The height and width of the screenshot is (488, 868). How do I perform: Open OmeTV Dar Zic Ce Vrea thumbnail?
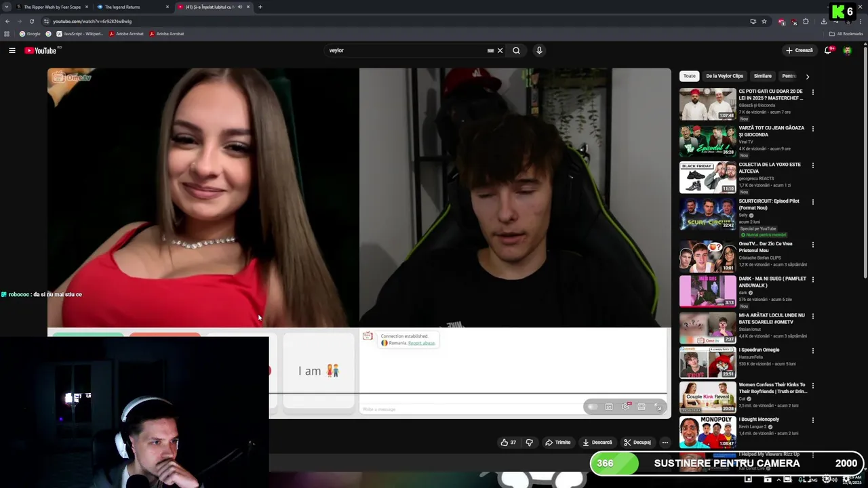(x=707, y=256)
